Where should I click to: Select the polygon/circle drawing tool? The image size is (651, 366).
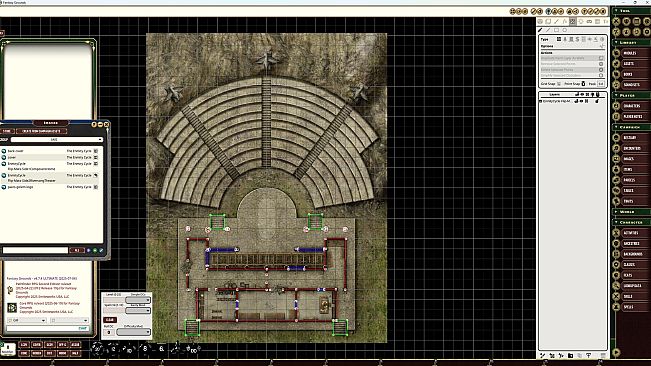click(x=565, y=30)
